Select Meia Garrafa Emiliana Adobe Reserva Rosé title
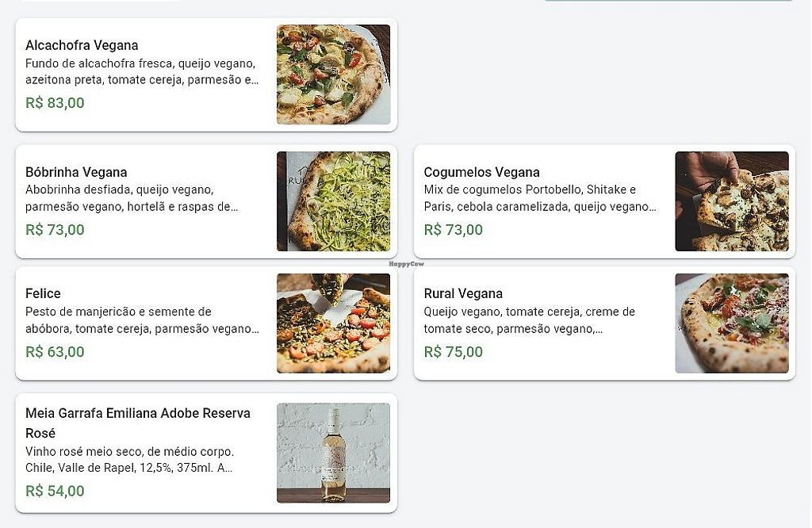 137,423
